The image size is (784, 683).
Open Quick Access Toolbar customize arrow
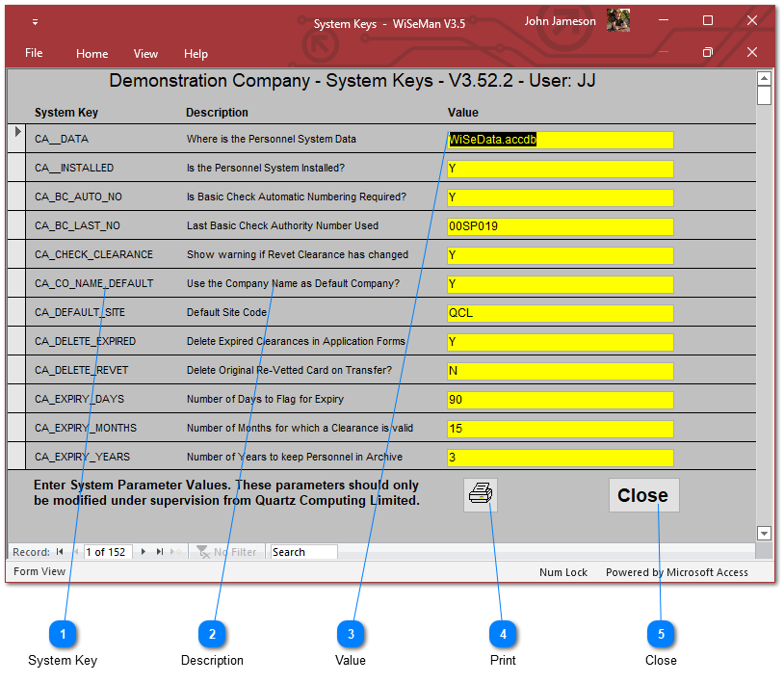[35, 22]
